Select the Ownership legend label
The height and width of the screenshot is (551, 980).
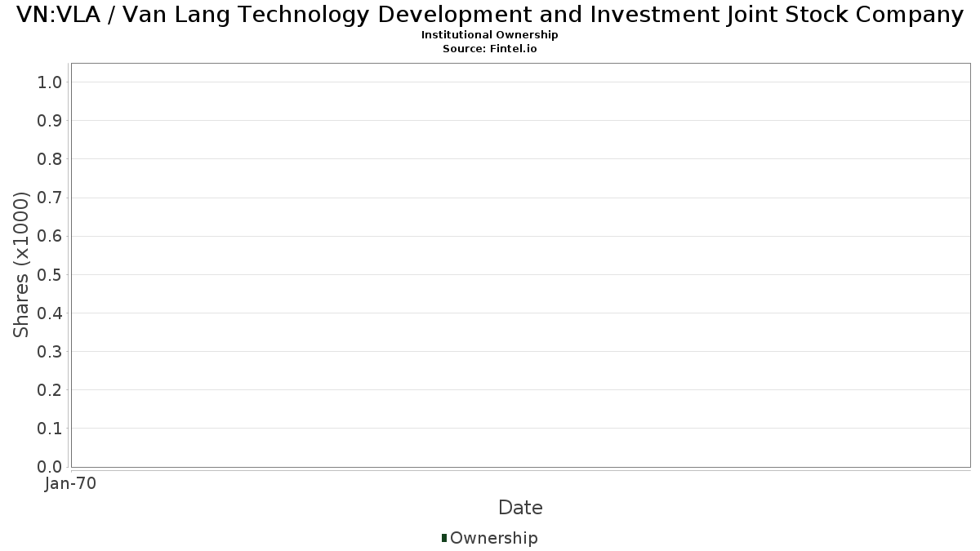tap(494, 538)
